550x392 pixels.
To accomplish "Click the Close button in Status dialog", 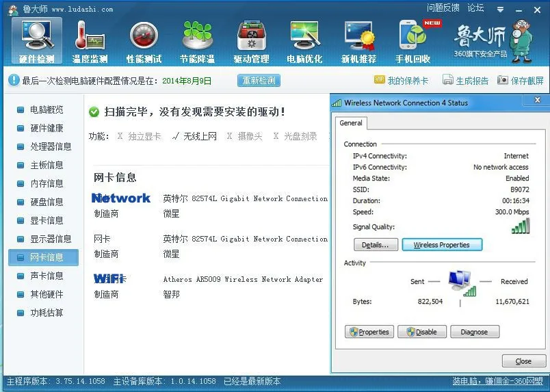I will click(524, 361).
